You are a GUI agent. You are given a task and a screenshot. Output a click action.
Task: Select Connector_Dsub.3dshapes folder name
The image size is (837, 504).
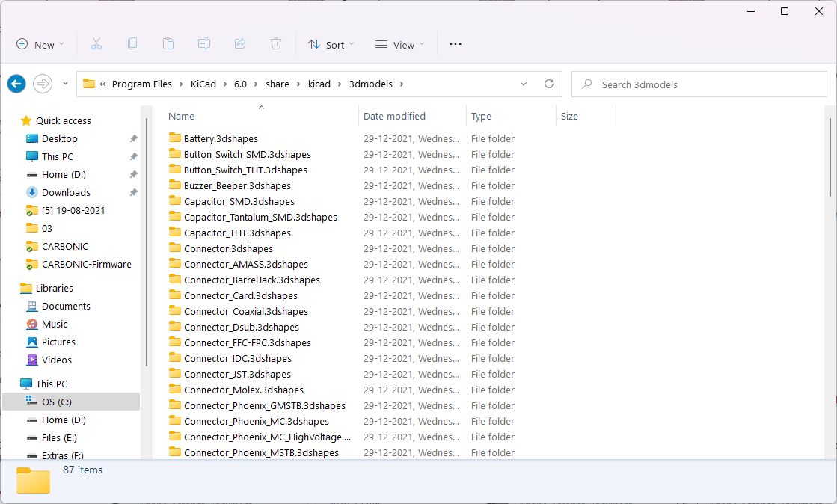pyautogui.click(x=242, y=327)
